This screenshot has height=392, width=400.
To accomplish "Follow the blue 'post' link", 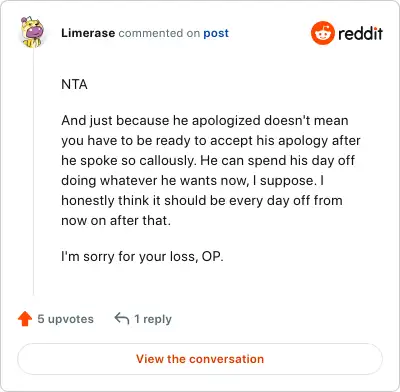I will [x=216, y=33].
